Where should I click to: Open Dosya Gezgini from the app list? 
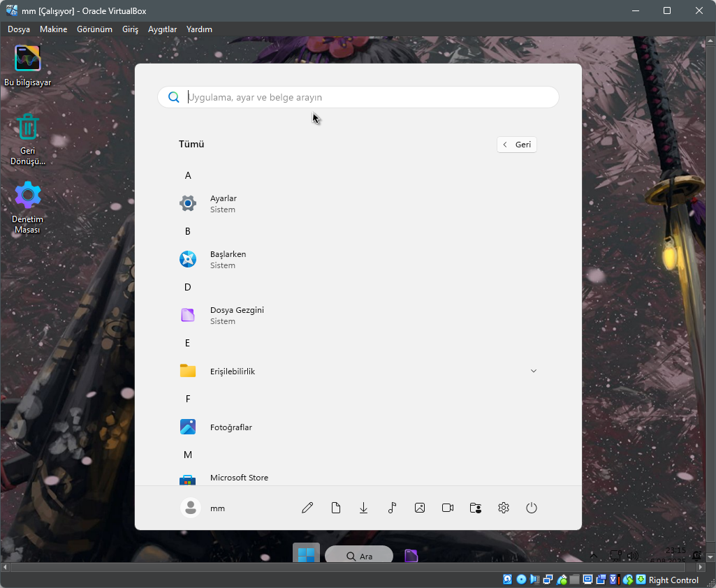point(358,316)
